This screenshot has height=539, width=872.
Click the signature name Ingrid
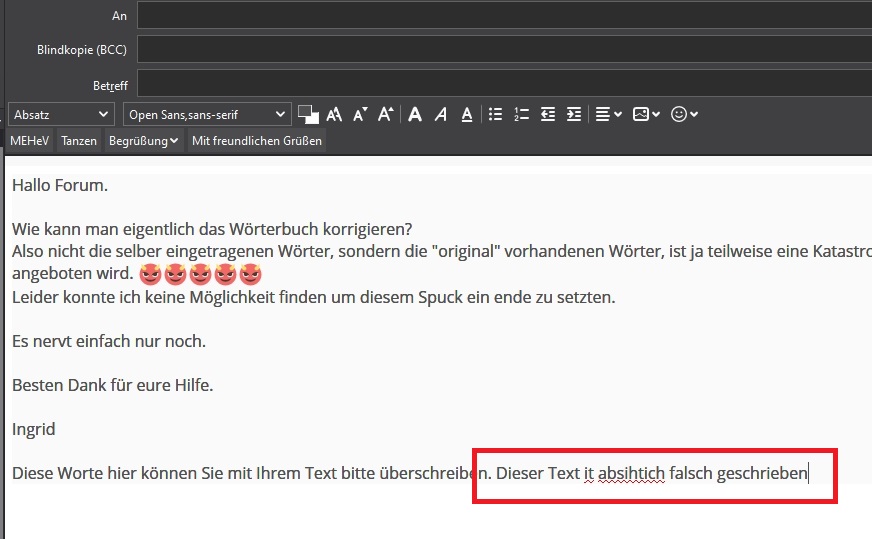click(34, 429)
